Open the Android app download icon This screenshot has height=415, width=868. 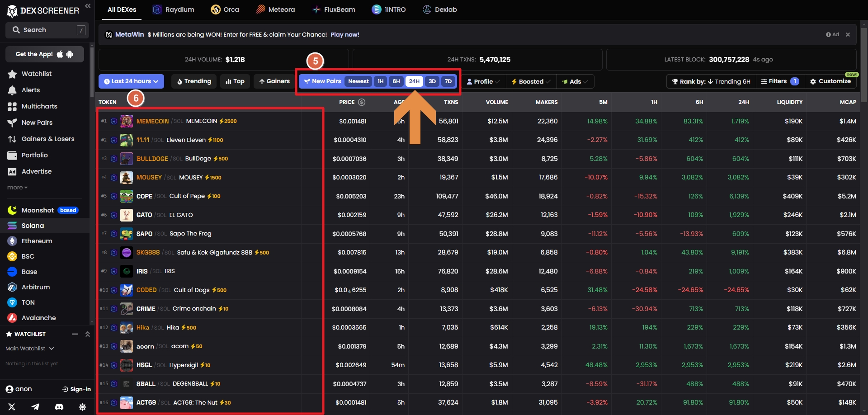[70, 54]
